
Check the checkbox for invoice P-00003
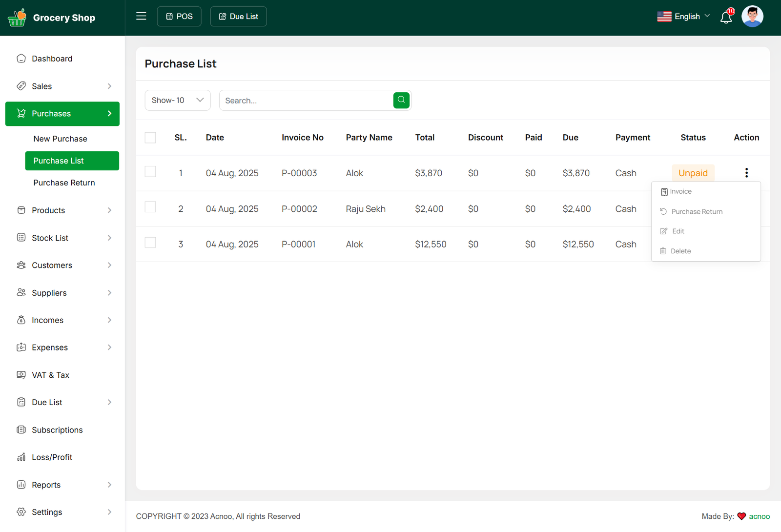pyautogui.click(x=150, y=172)
